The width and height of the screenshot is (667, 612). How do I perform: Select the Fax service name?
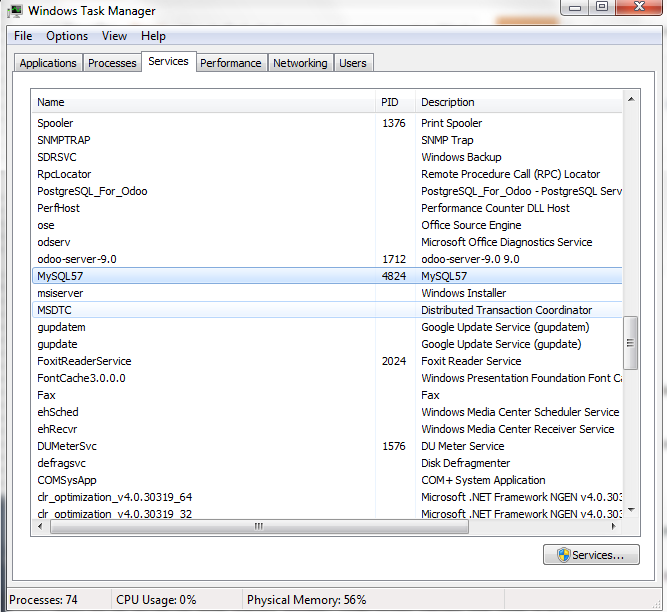[46, 395]
